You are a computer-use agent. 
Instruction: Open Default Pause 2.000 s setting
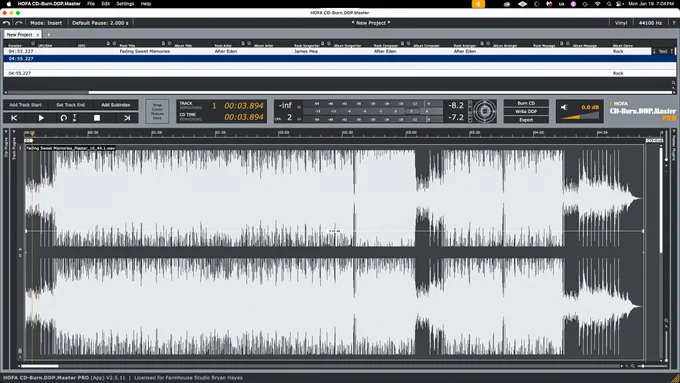(100, 23)
